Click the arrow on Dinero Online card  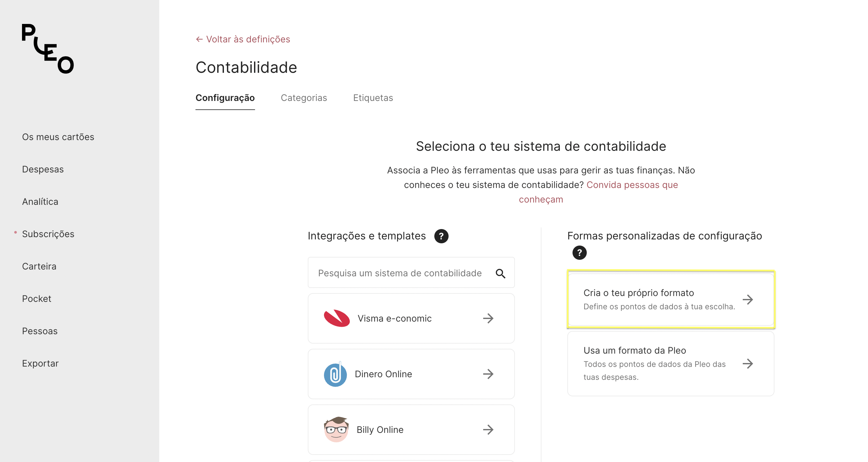pyautogui.click(x=488, y=374)
